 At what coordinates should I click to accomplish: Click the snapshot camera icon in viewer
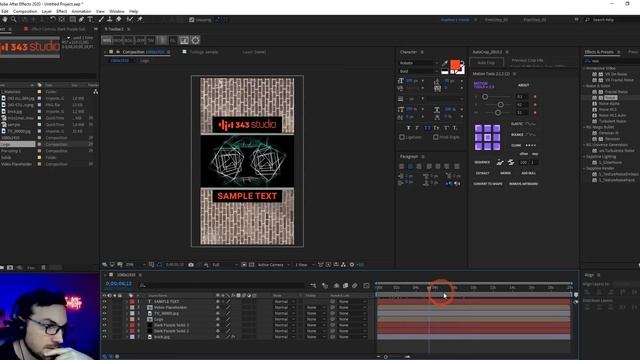[x=191, y=265]
